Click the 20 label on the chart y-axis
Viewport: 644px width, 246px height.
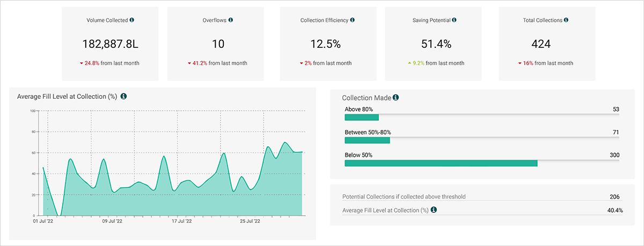(33, 194)
